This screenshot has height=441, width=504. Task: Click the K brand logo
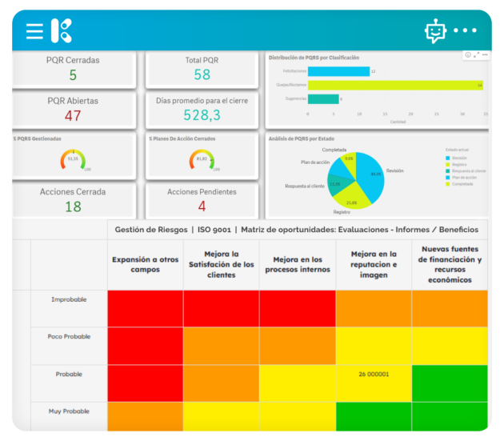pyautogui.click(x=62, y=31)
